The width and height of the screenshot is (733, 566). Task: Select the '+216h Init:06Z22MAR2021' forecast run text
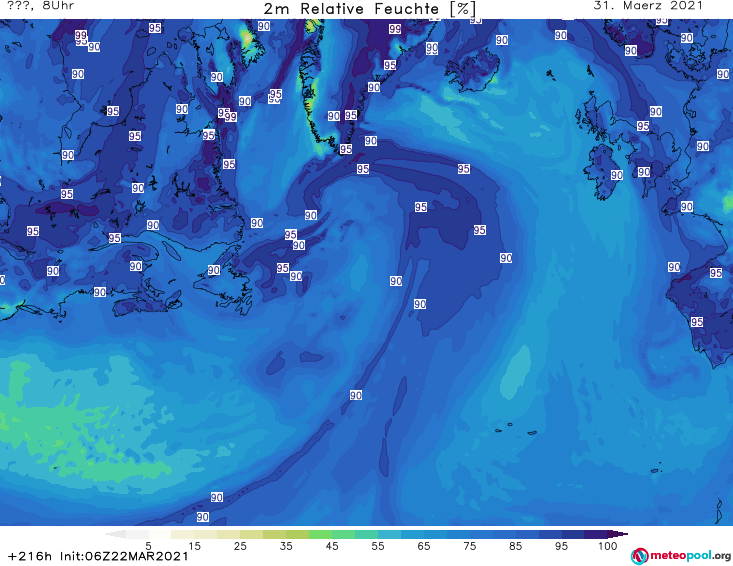coord(98,556)
